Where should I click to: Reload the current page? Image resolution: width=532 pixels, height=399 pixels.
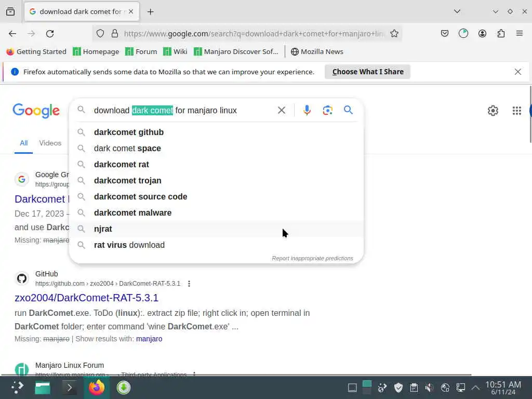50,34
